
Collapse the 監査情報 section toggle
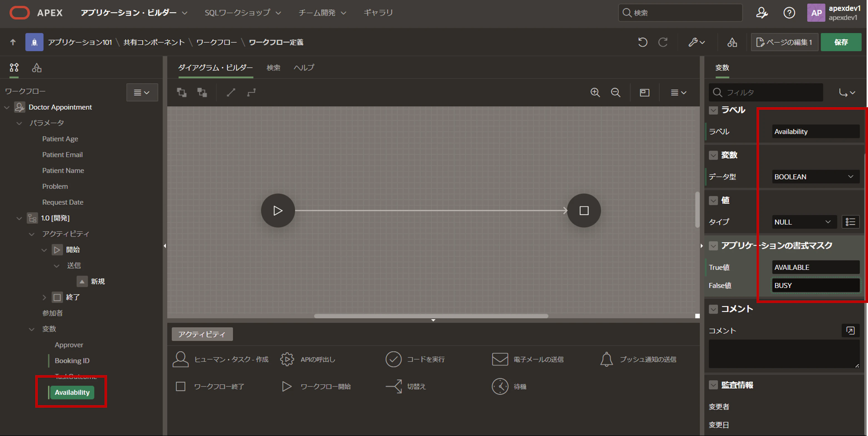[713, 385]
